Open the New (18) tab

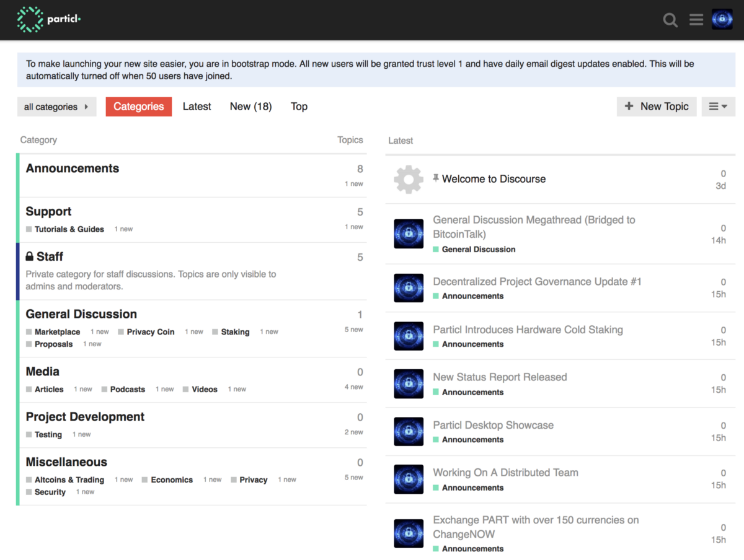tap(250, 107)
